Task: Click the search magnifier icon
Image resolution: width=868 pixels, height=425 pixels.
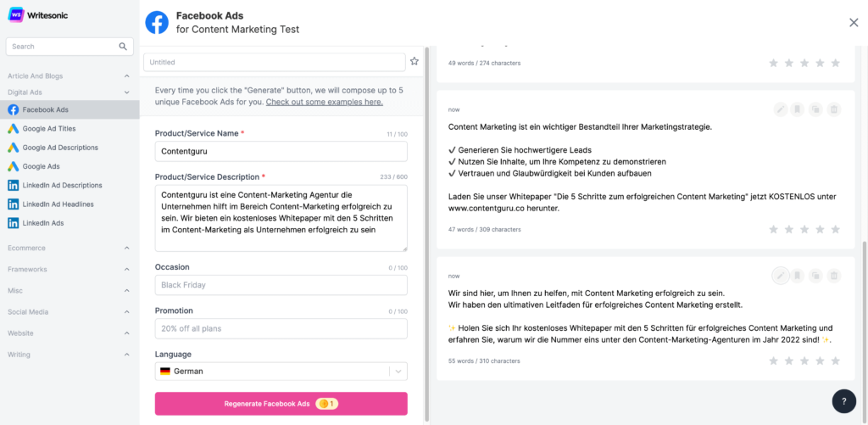Action: [x=123, y=47]
